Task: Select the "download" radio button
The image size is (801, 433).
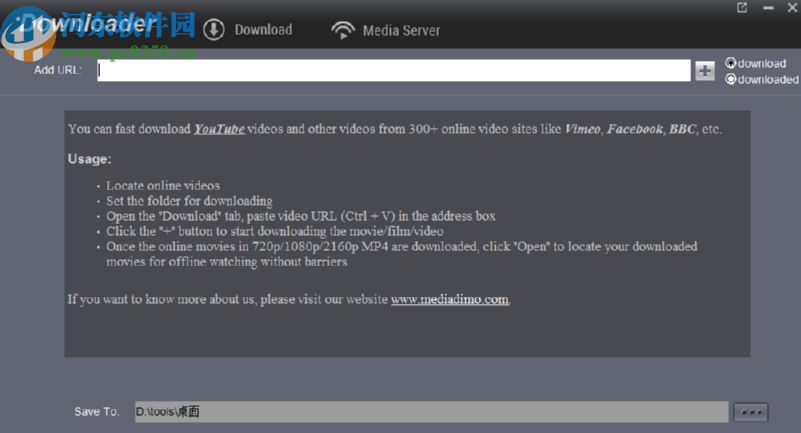Action: coord(731,63)
